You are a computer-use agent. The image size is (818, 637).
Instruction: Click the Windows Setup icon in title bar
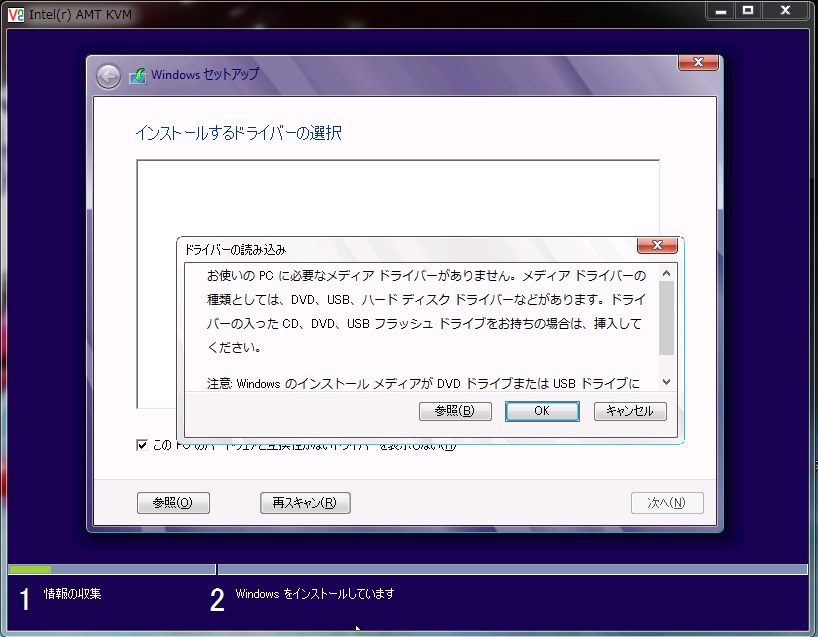138,76
